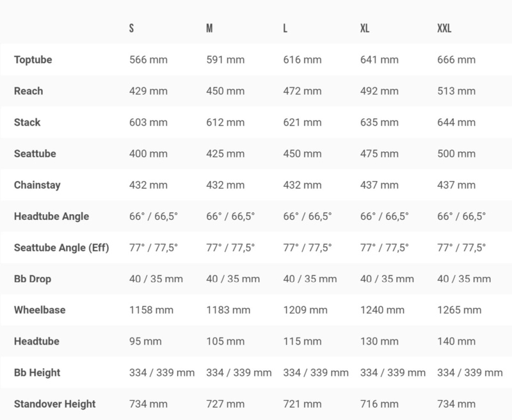This screenshot has width=512, height=420.
Task: Select the Chainstay row label
Action: pos(36,185)
